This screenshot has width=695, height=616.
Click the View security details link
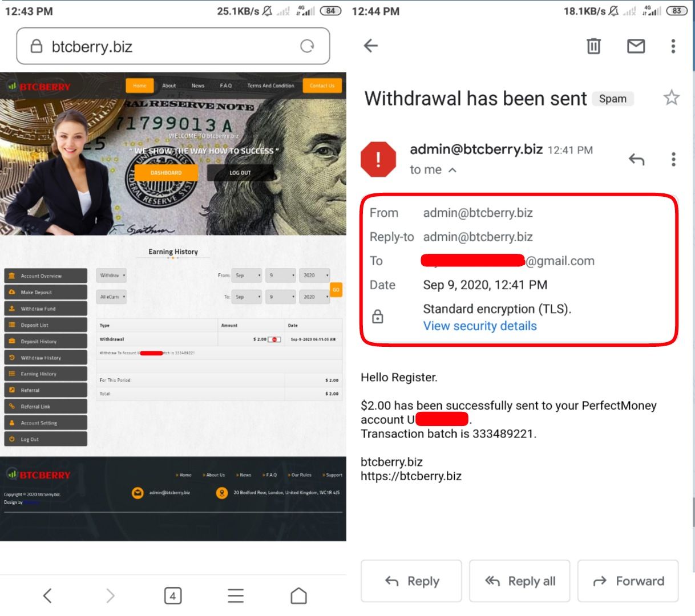480,326
